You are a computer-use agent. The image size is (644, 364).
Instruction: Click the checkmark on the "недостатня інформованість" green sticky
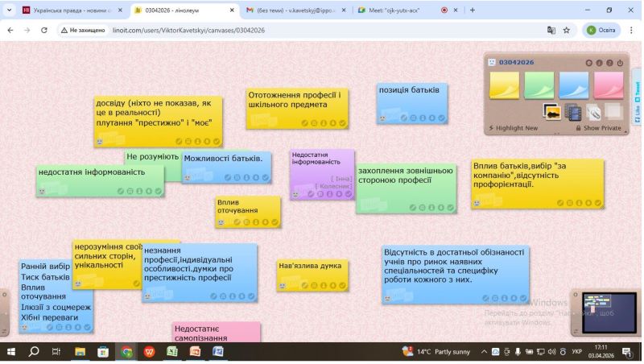click(158, 191)
